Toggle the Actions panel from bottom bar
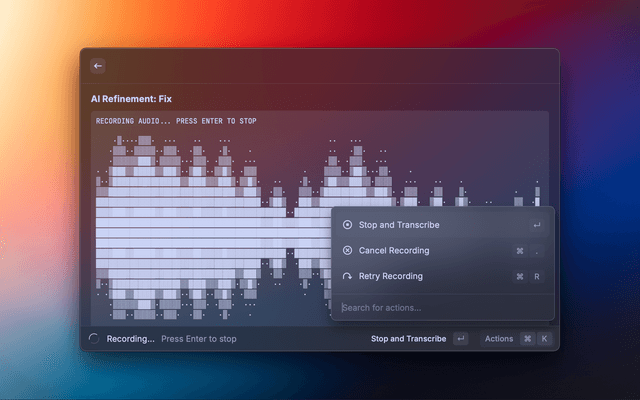The height and width of the screenshot is (400, 640). tap(499, 339)
